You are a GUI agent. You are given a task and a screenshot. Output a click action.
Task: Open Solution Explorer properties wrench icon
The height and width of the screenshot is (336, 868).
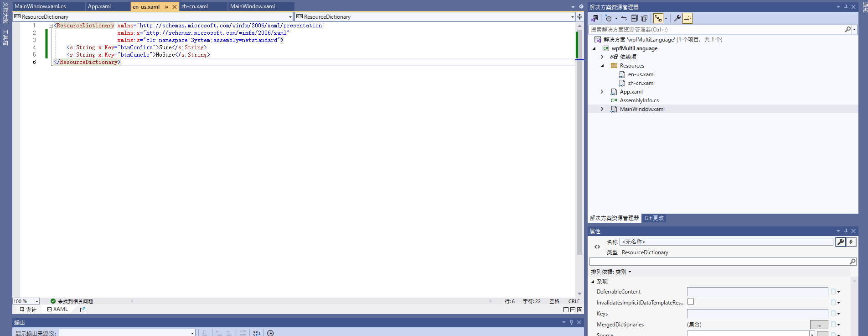677,18
